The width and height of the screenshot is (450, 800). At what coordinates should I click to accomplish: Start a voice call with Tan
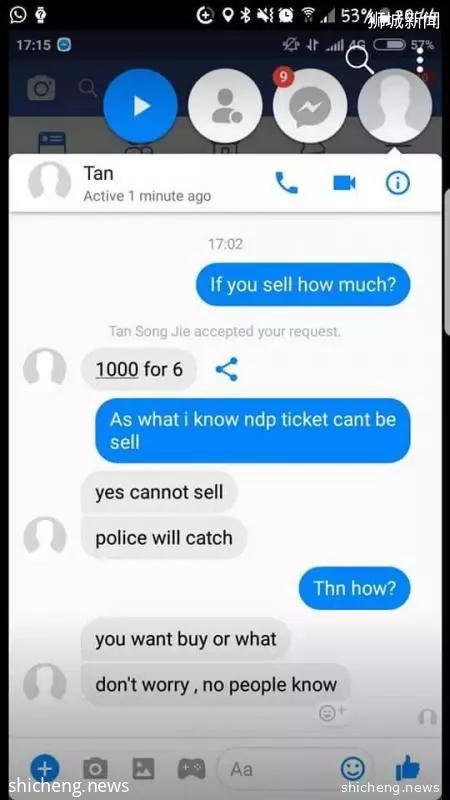[286, 183]
